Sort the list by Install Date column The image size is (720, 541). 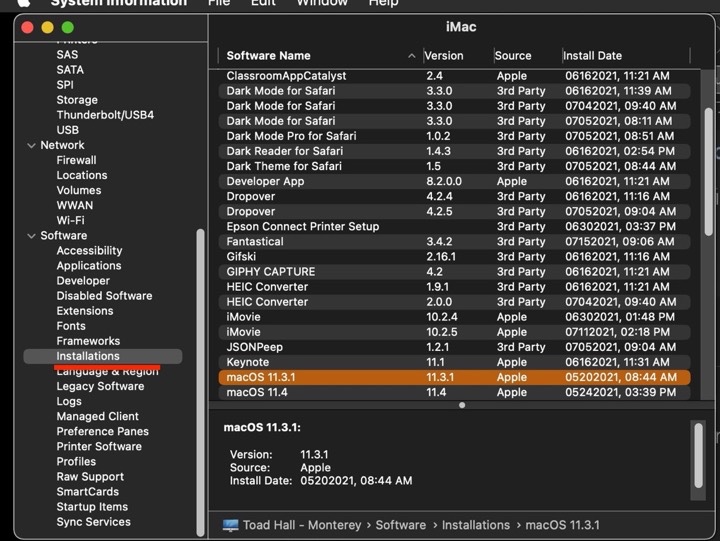592,56
